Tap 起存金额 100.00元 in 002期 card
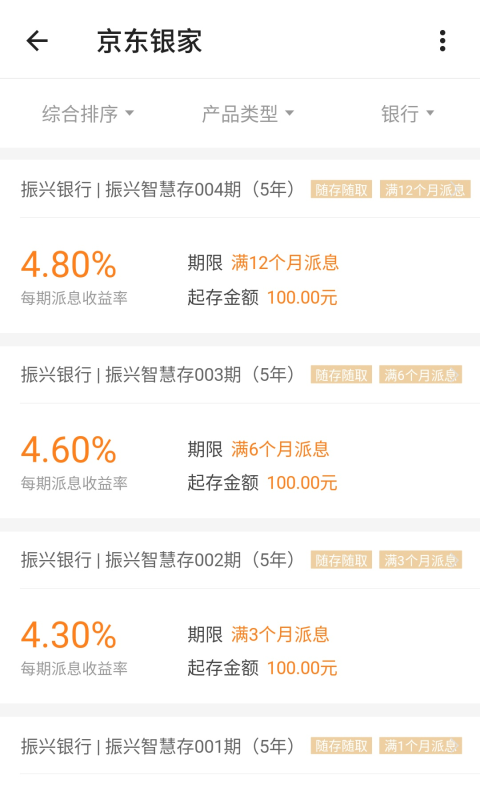Image resolution: width=480 pixels, height=800 pixels. (x=262, y=667)
